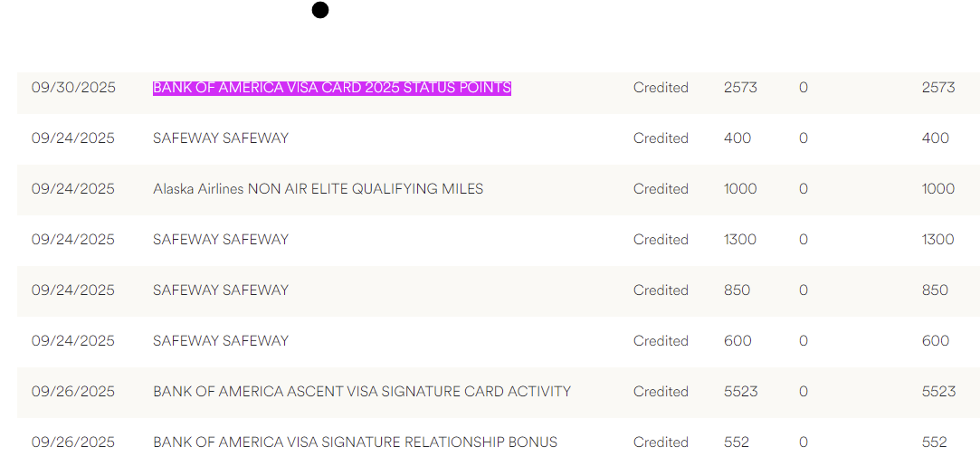Click the highlighted Bank of America status points description
Viewport: 980px width, 466px height.
[332, 88]
